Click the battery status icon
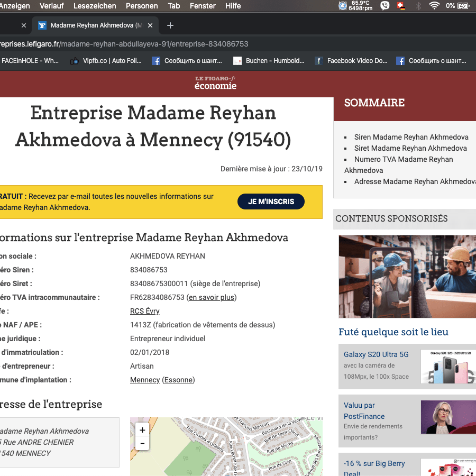This screenshot has height=476, width=476. point(463,6)
